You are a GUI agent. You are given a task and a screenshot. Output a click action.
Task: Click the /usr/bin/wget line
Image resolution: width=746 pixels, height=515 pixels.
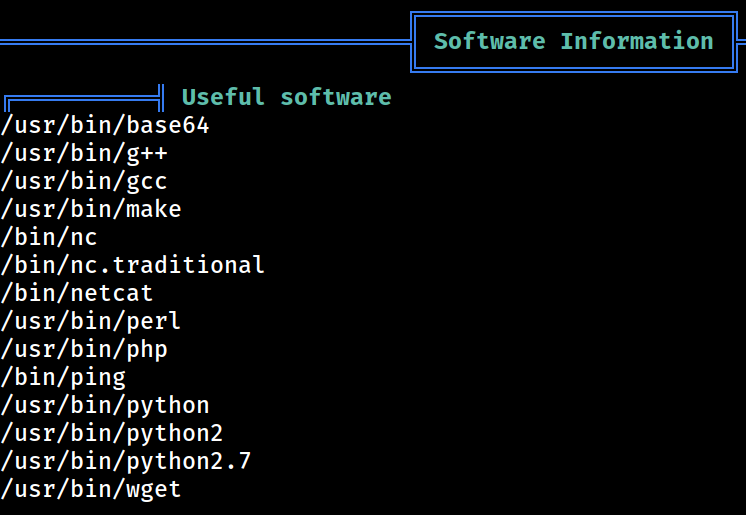pyautogui.click(x=90, y=489)
